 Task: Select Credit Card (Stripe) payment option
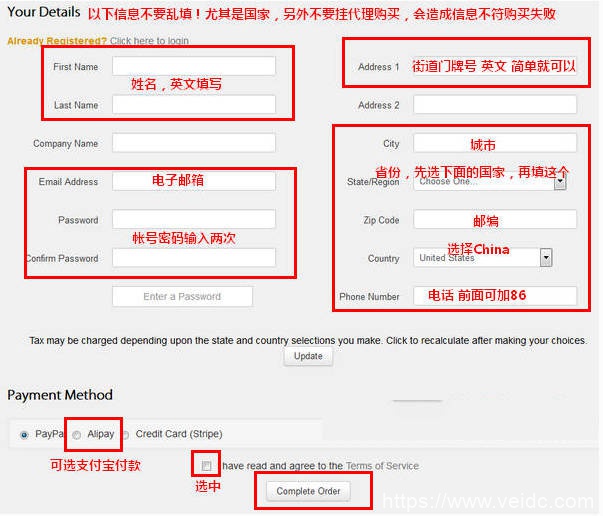[126, 435]
